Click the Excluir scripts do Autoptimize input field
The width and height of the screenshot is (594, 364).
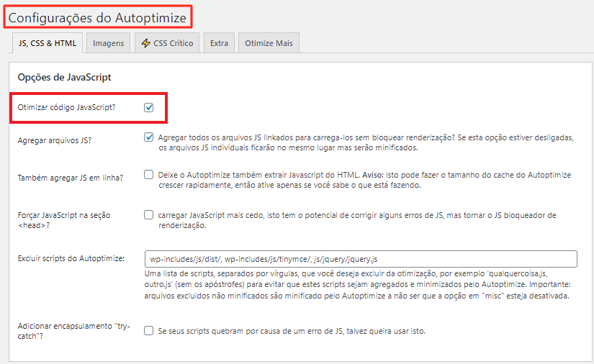click(361, 259)
